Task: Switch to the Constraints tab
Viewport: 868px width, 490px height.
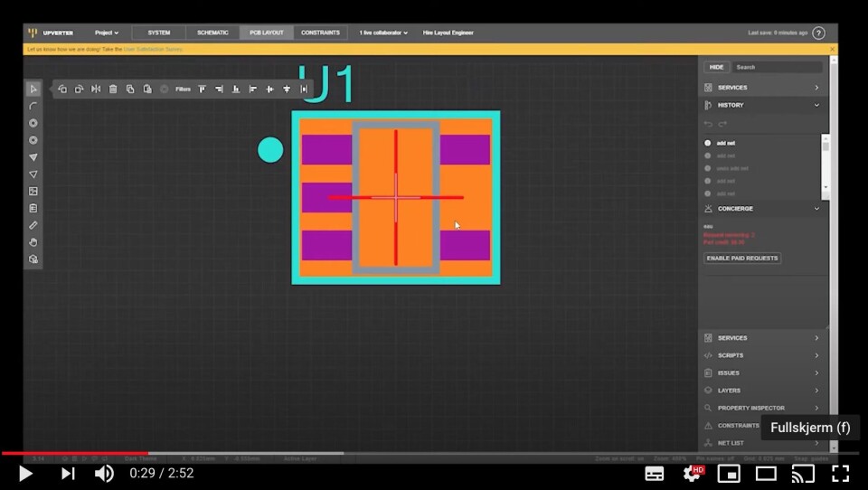Action: point(320,33)
